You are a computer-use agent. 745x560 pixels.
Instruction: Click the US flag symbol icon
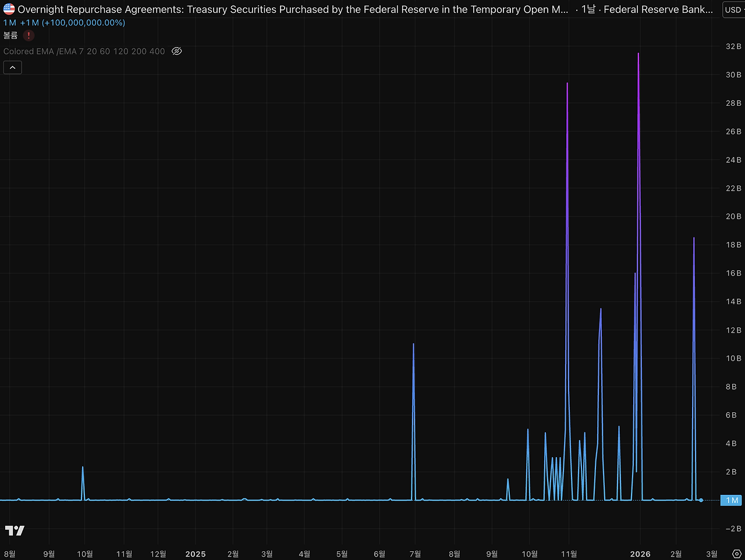(x=9, y=9)
